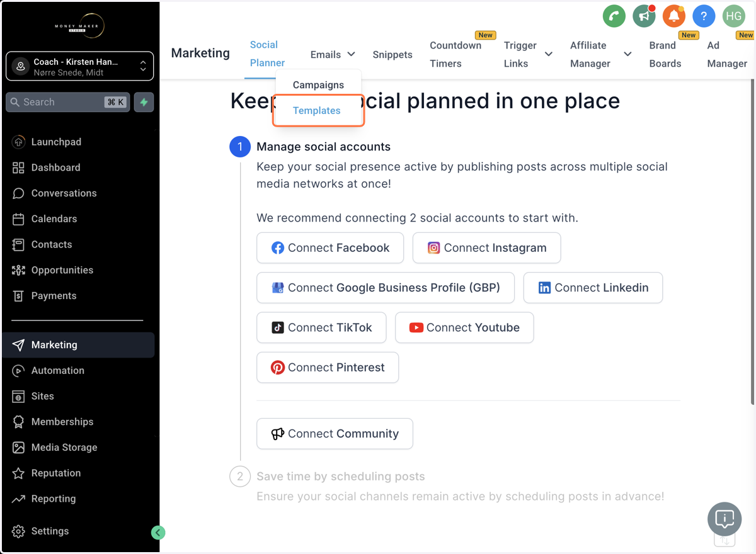
Task: Click the blue help question mark icon
Action: 704,16
